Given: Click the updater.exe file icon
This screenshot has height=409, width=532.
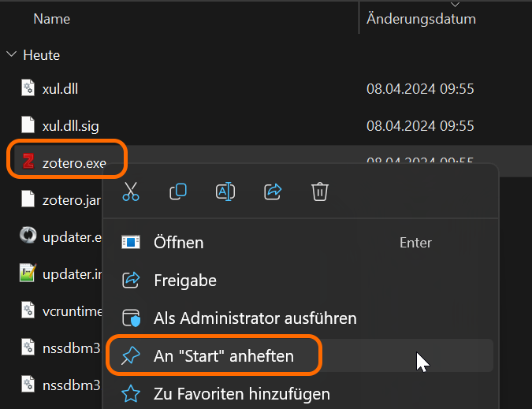Looking at the screenshot, I should coord(28,236).
